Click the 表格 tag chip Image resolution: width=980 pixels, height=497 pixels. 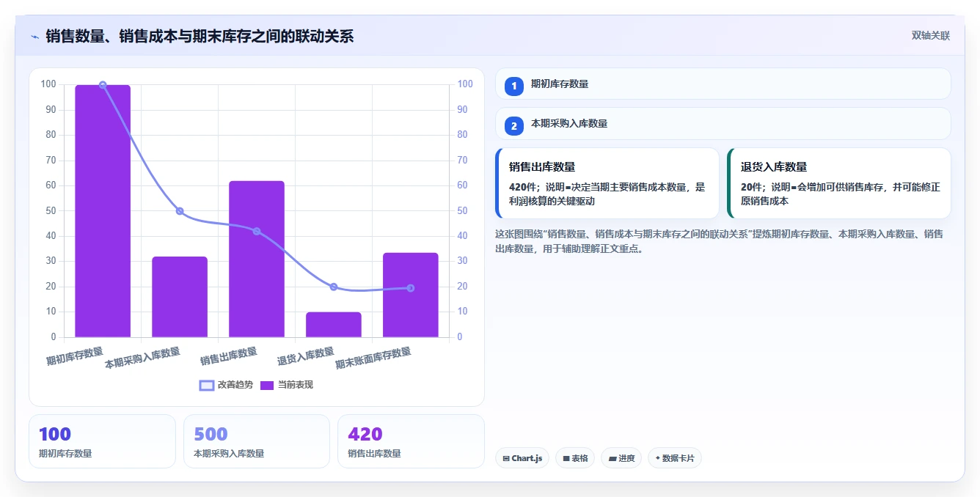(x=575, y=458)
